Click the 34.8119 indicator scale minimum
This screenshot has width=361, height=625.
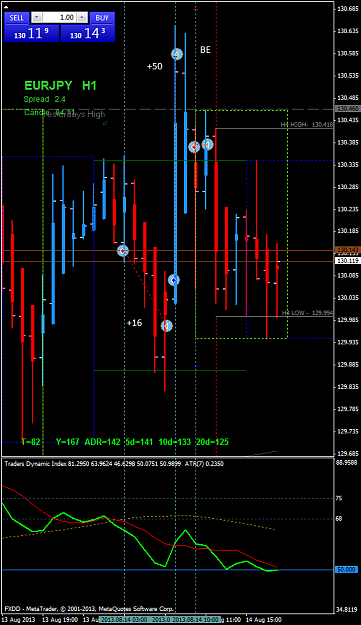click(x=347, y=610)
